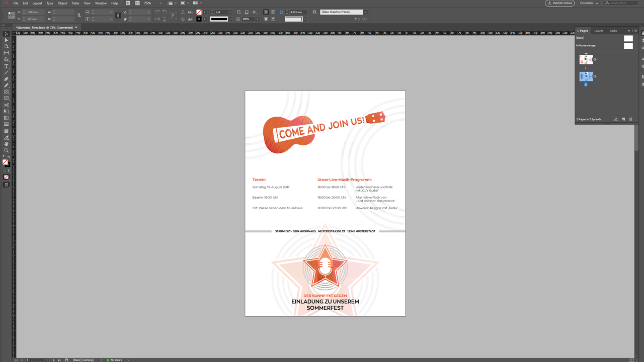Open the Essentials workspace switcher

(589, 3)
